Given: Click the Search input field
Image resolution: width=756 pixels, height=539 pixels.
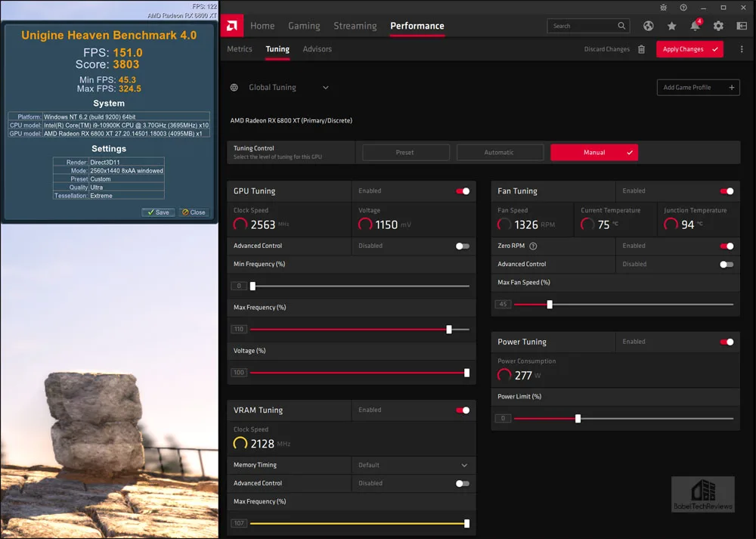Looking at the screenshot, I should pos(588,26).
